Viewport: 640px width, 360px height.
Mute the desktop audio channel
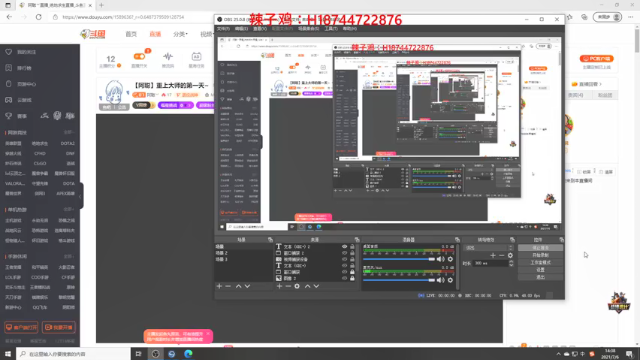pyautogui.click(x=440, y=259)
